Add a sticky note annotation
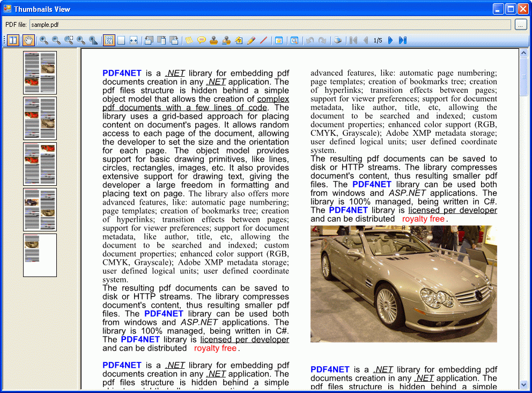This screenshot has width=532, height=393. pos(189,40)
